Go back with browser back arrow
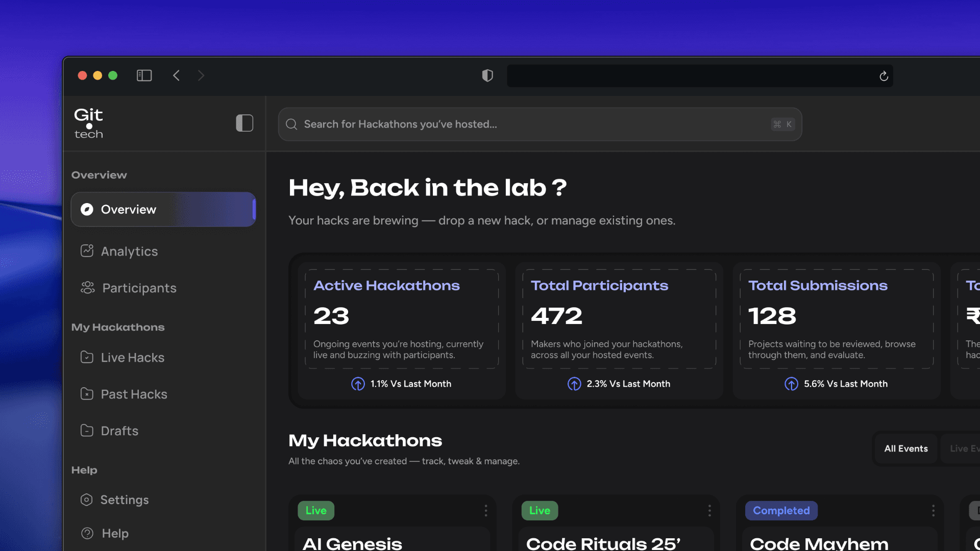The image size is (980, 551). (176, 76)
